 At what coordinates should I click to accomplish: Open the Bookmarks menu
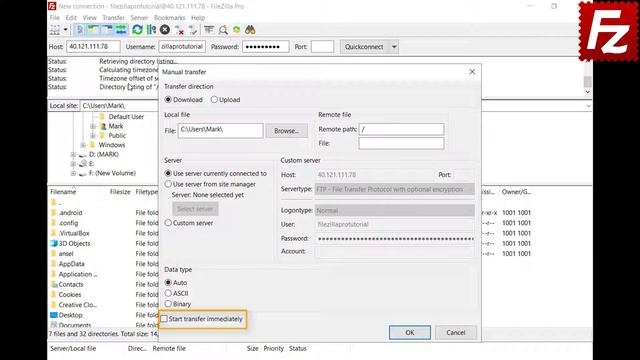point(169,18)
